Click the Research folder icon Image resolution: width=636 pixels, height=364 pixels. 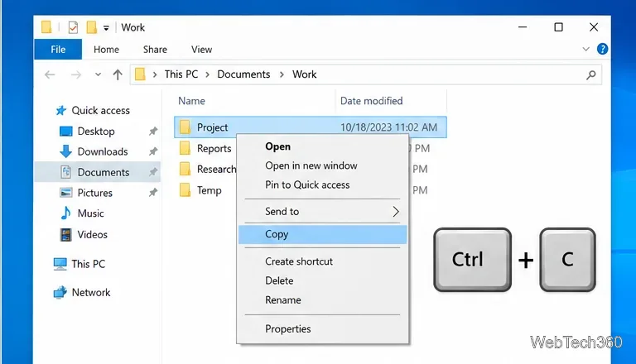pyautogui.click(x=185, y=169)
